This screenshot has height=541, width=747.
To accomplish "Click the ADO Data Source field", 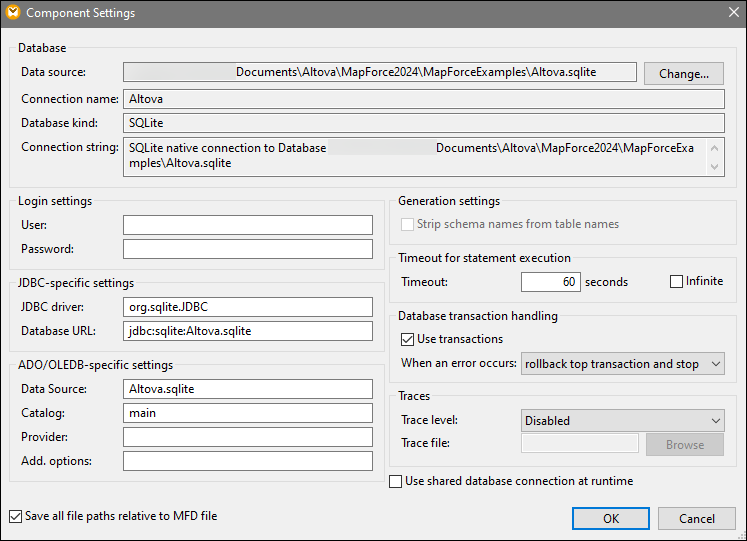I will click(247, 389).
